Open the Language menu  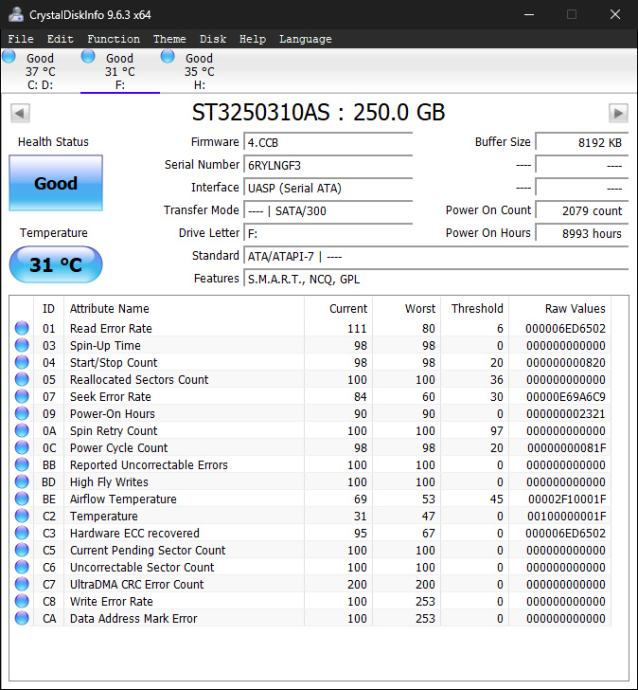(305, 39)
